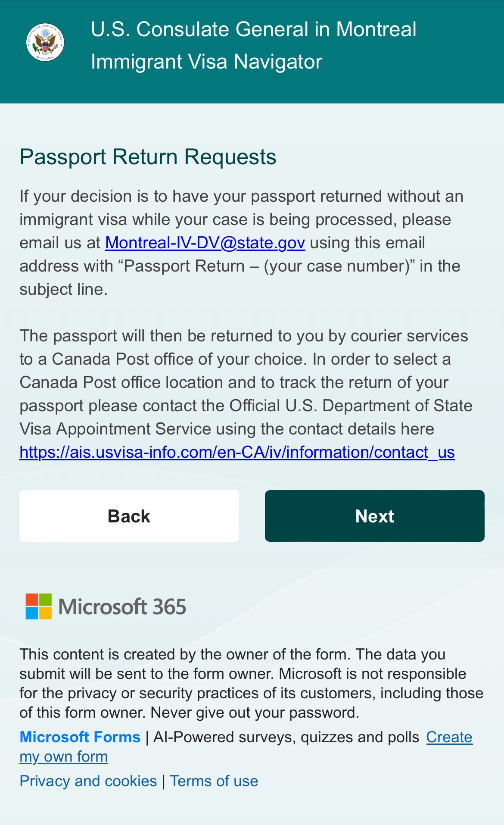Click the U.S. Consulate seal logo

tap(45, 42)
